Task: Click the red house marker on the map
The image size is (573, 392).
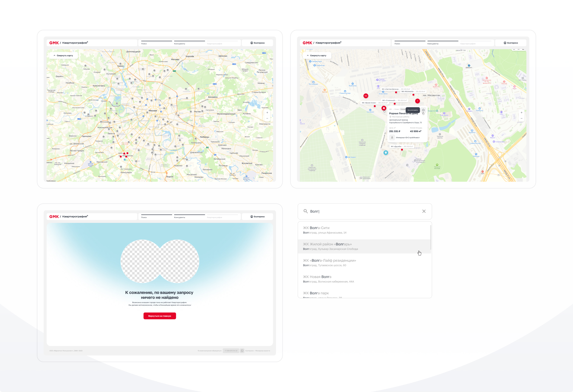Action: (384, 108)
